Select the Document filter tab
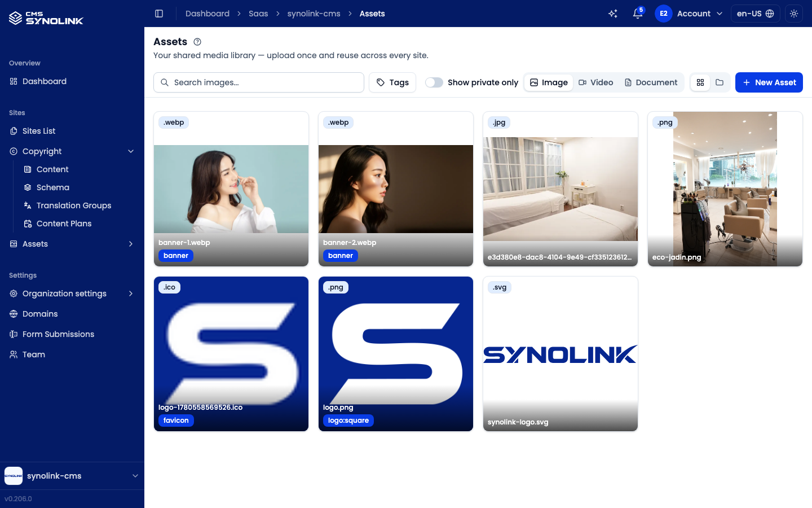812x508 pixels. 651,82
